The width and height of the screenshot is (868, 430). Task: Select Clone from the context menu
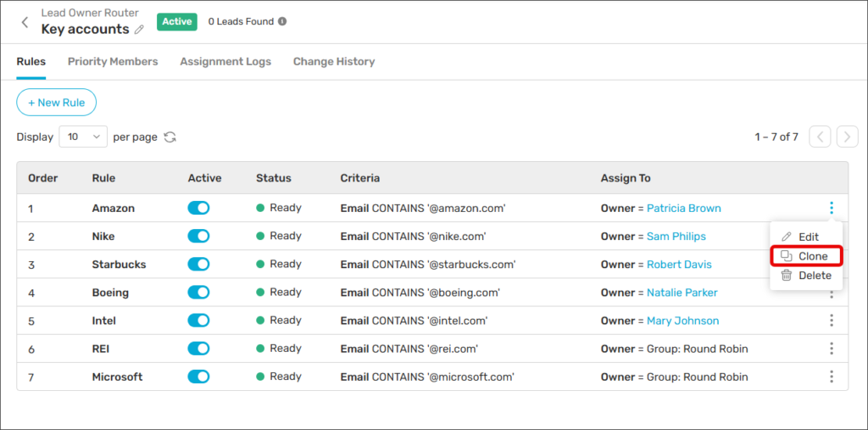pyautogui.click(x=805, y=256)
